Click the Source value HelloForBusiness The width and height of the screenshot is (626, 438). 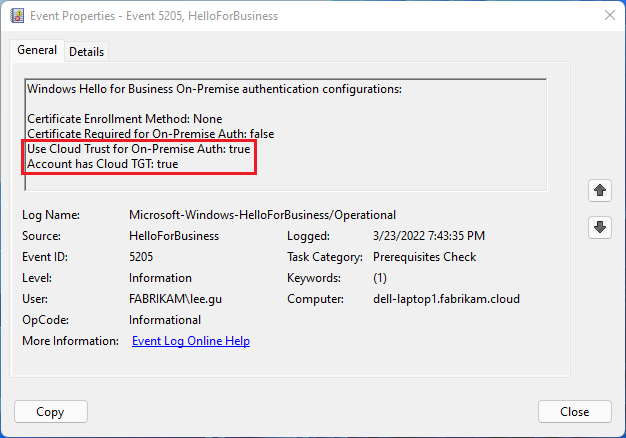tap(174, 236)
